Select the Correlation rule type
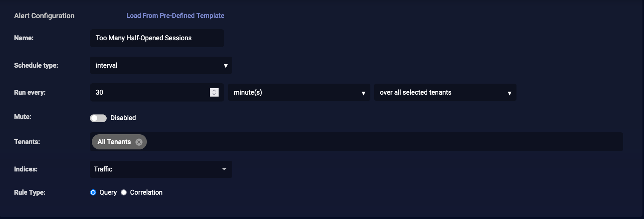Viewport: 644px width, 219px height. click(124, 192)
